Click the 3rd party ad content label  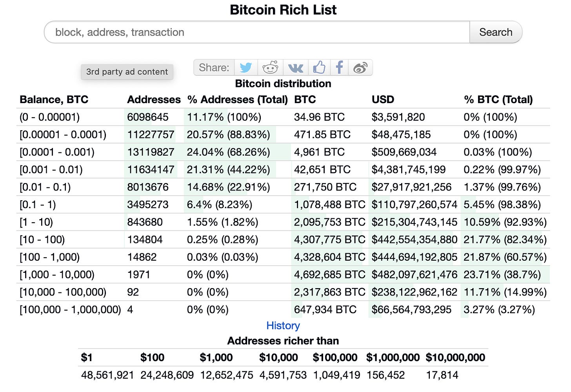tap(127, 72)
